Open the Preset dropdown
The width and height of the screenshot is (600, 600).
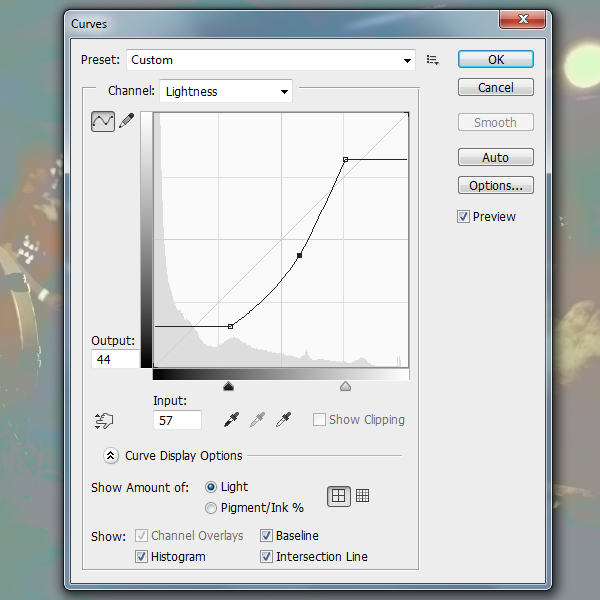pyautogui.click(x=271, y=60)
